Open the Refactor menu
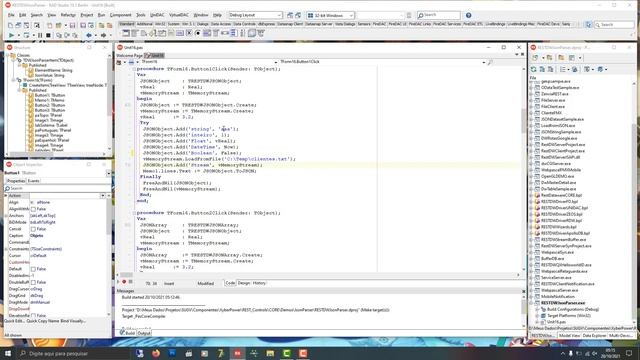Image resolution: width=640 pixels, height=360 pixels. pos(68,15)
